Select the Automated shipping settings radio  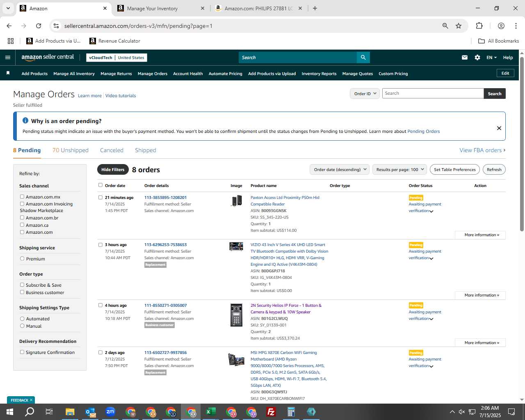(22, 319)
